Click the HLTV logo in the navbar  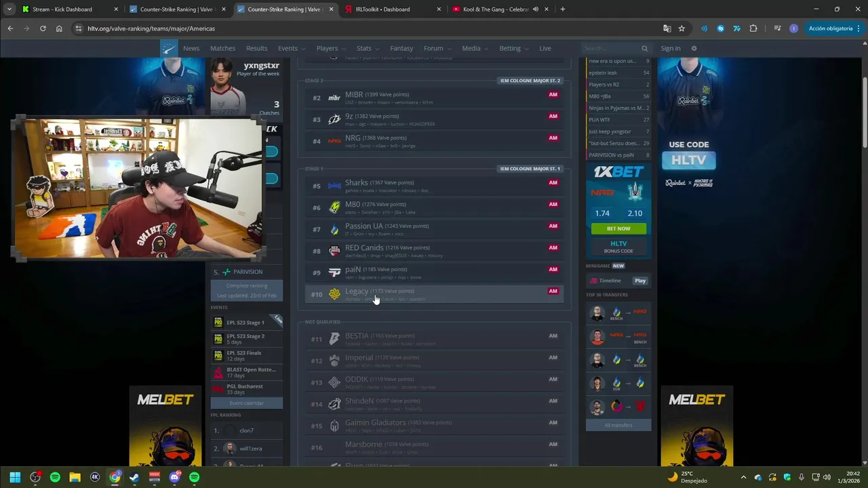point(169,48)
